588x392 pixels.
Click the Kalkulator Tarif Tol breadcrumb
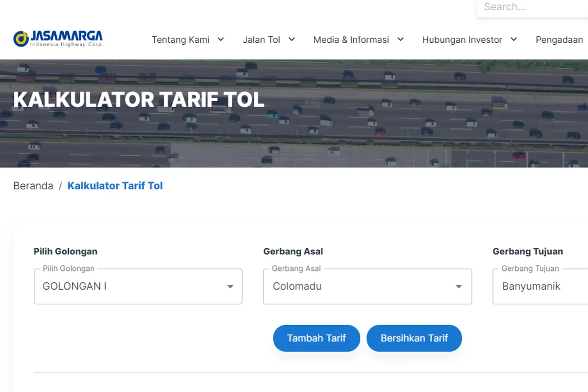tap(115, 186)
